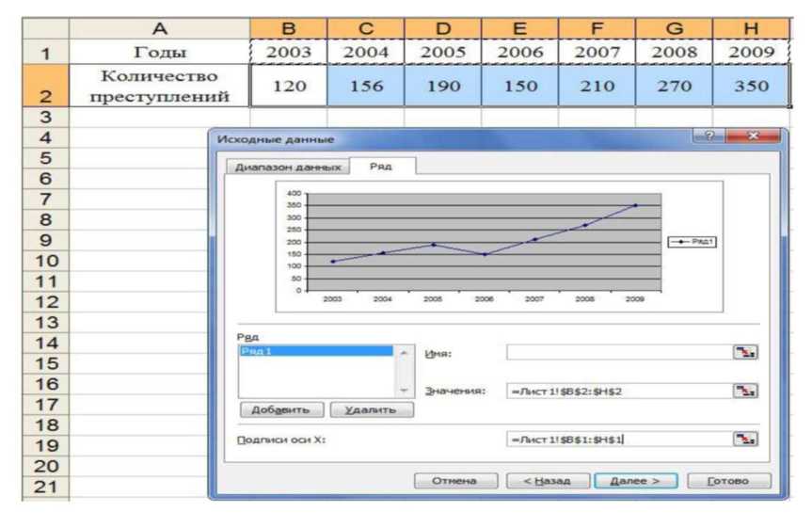Screen dimensions: 812x528
Task: Click cell with value 120
Action: click(289, 86)
